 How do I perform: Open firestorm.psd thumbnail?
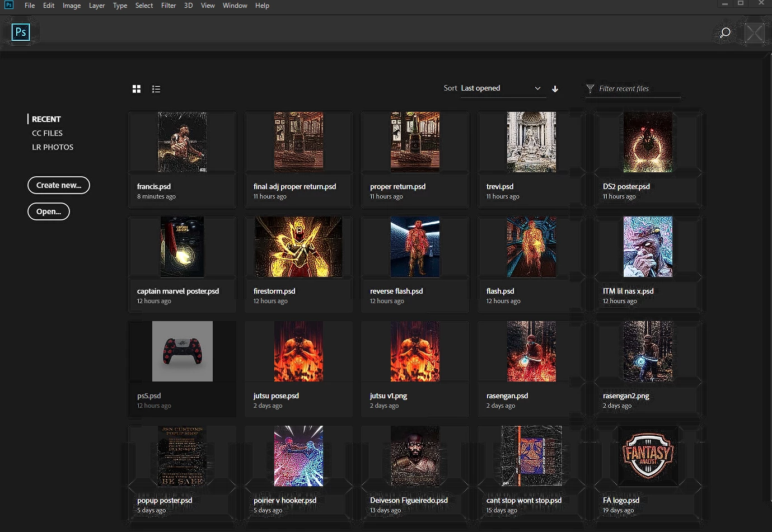coord(298,247)
